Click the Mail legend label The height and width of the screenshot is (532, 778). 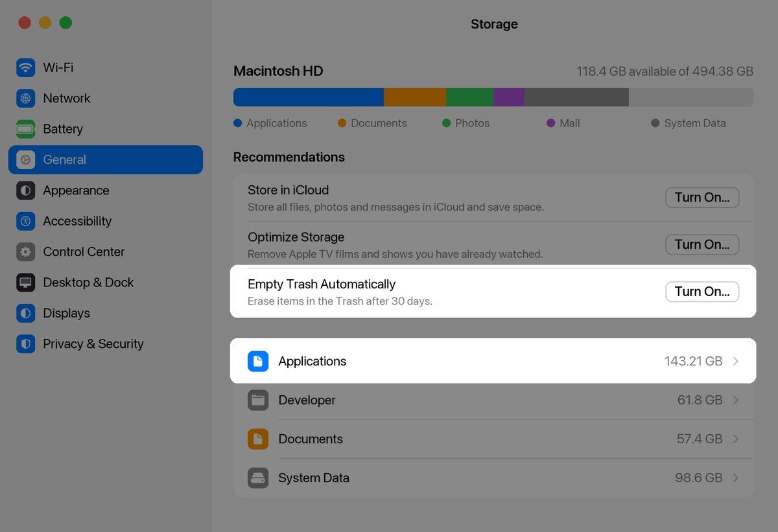[x=570, y=123]
